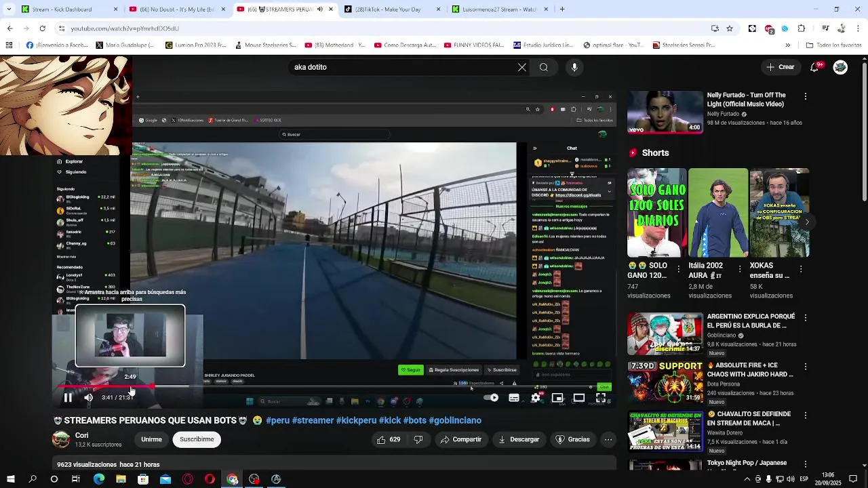868x488 pixels.
Task: Open OBS Studio from taskbar
Action: 254,479
